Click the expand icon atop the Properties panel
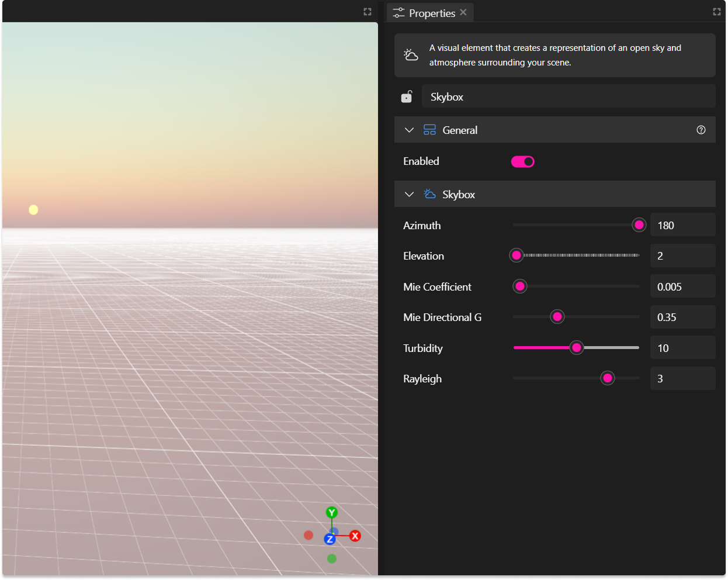 pos(716,11)
